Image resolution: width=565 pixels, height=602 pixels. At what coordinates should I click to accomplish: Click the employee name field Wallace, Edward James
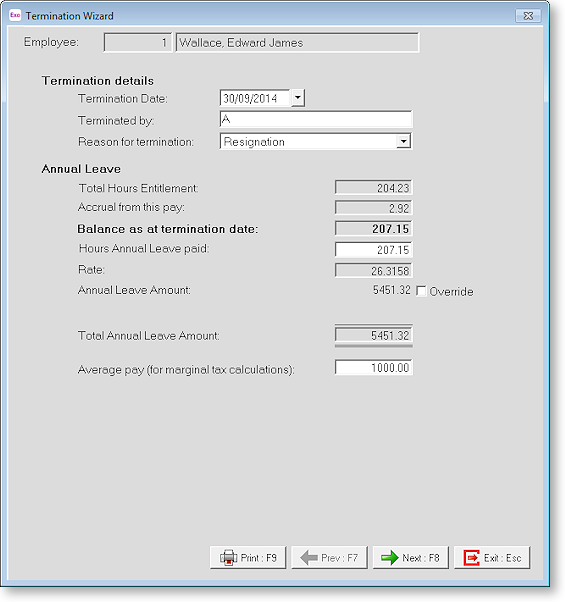297,43
